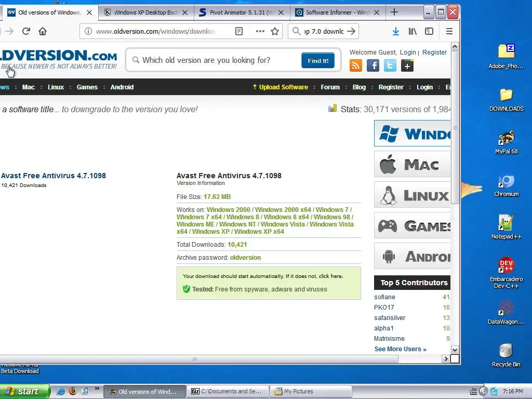The image size is (532, 399).
Task: Switch to the 7-Zip C:\Documents taskbar window
Action: point(228,391)
